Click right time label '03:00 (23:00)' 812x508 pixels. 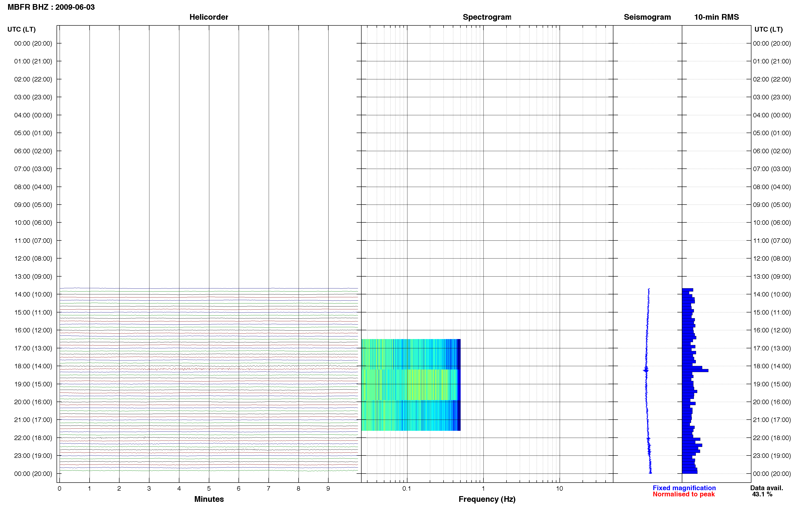coord(772,97)
